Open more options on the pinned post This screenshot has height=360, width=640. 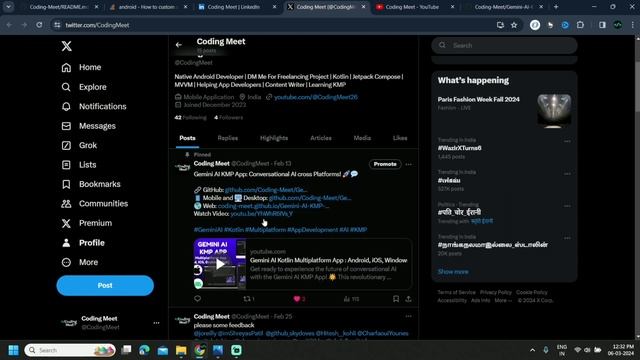click(409, 164)
